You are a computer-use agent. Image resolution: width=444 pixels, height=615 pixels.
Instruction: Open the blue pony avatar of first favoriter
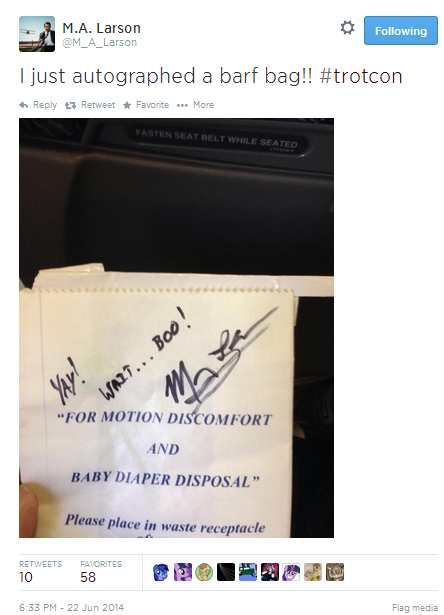[161, 572]
